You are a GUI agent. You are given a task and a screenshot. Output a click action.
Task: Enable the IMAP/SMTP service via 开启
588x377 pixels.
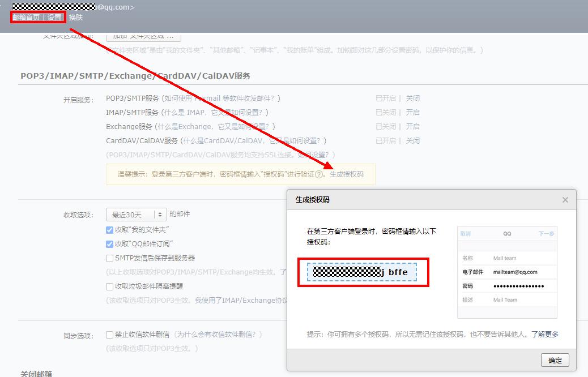pyautogui.click(x=413, y=112)
